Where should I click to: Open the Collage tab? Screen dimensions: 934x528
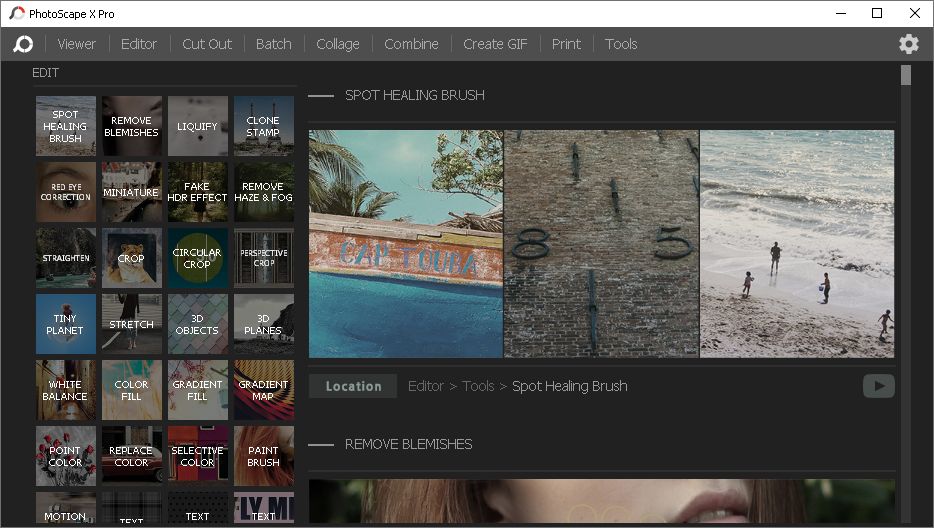[x=338, y=44]
